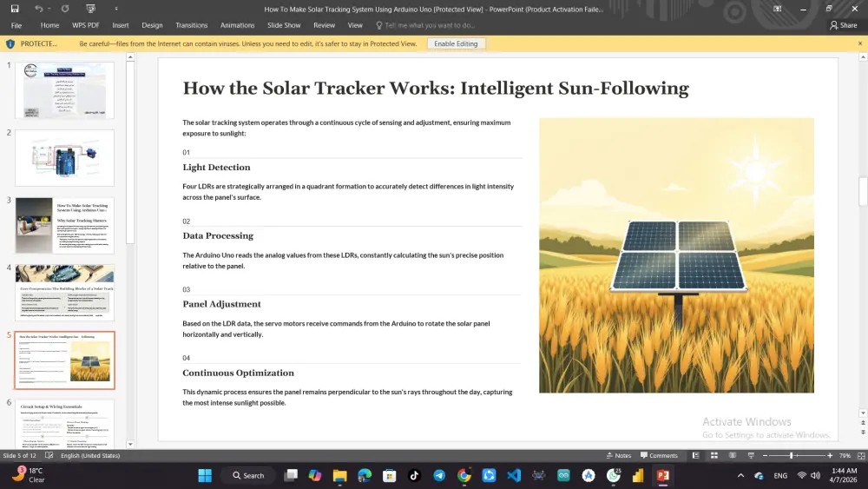
Task: Click the Save icon in the quick access toolbar
Action: click(x=15, y=9)
